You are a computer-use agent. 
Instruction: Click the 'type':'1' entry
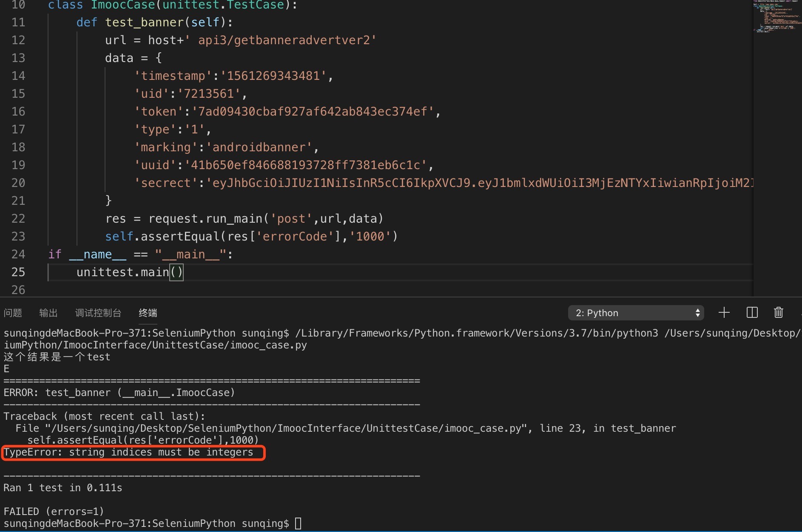click(173, 129)
